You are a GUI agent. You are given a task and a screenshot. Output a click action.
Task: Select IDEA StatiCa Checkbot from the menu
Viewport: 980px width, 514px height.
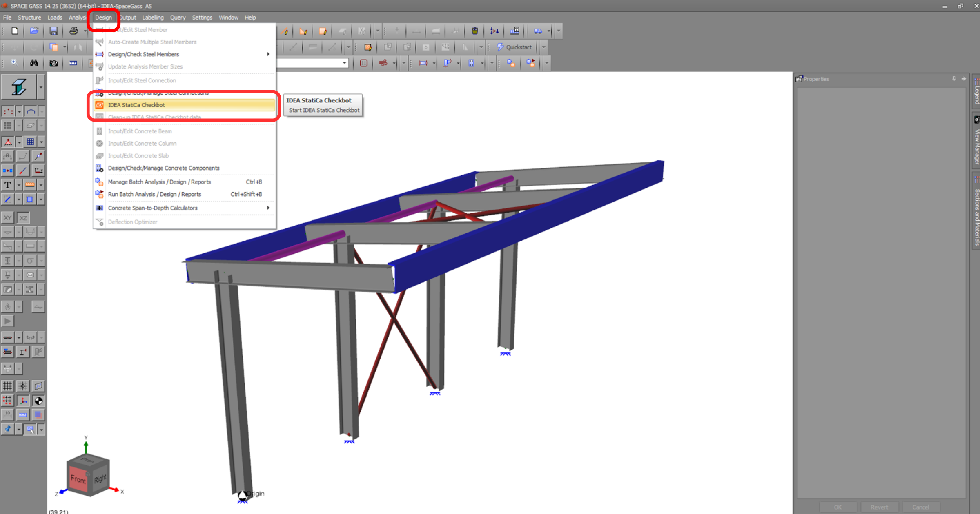tap(136, 105)
